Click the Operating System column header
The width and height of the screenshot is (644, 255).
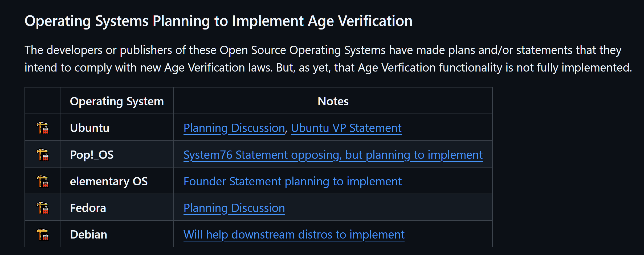(117, 101)
